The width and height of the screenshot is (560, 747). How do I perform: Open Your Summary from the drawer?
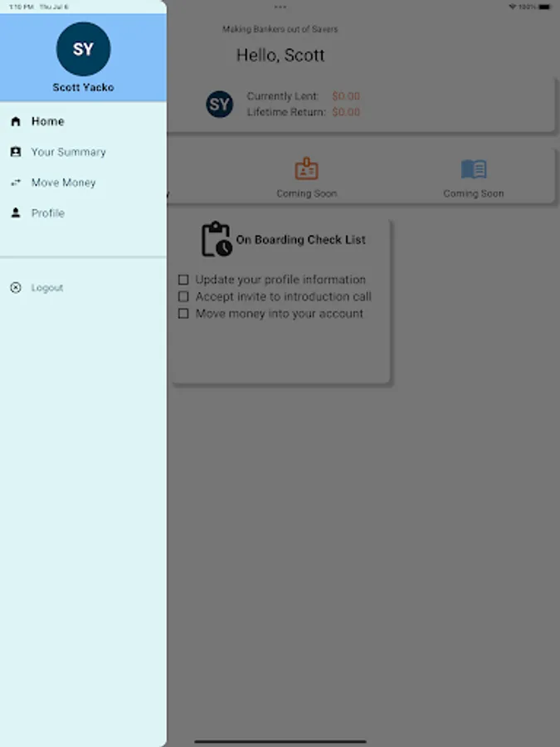tap(83, 152)
